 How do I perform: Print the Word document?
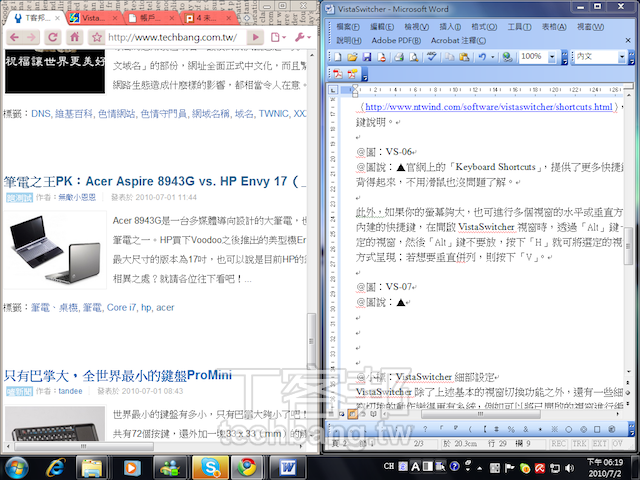[x=397, y=57]
